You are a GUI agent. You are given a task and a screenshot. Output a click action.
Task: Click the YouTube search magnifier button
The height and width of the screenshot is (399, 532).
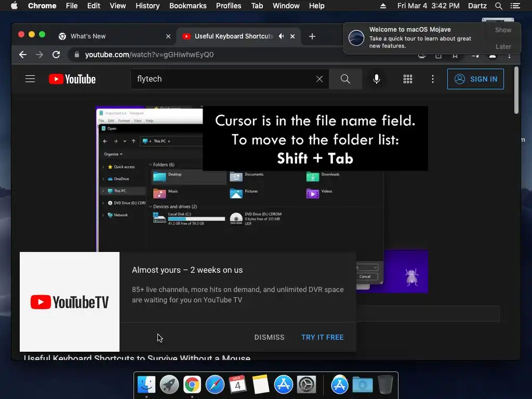345,79
